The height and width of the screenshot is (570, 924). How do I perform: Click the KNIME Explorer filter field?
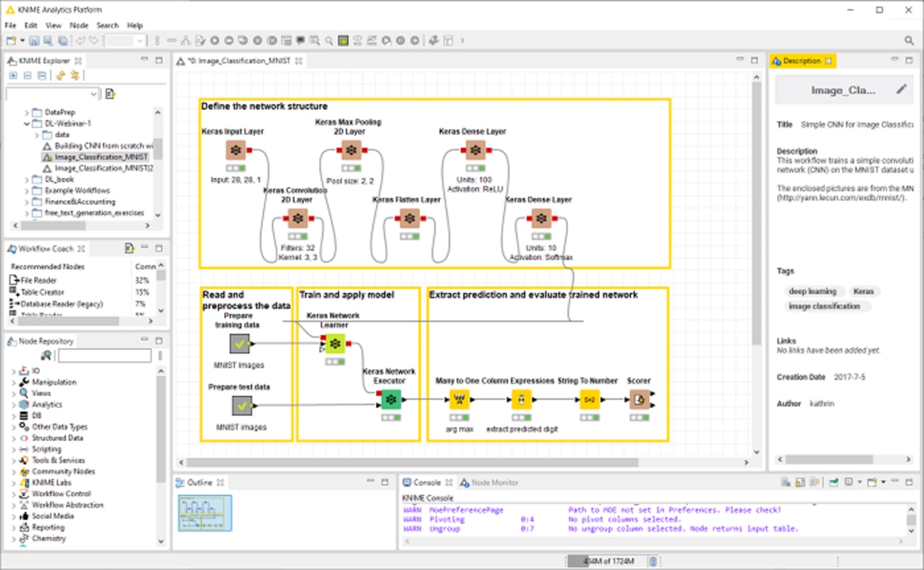pyautogui.click(x=52, y=94)
